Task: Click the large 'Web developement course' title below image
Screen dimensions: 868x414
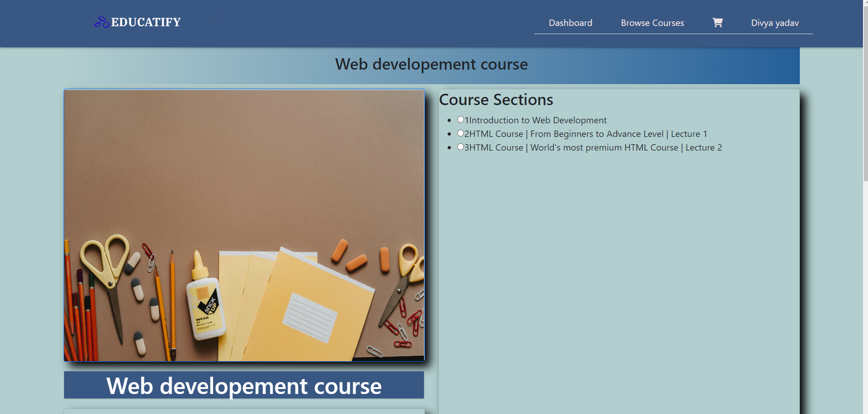Action: pos(244,386)
